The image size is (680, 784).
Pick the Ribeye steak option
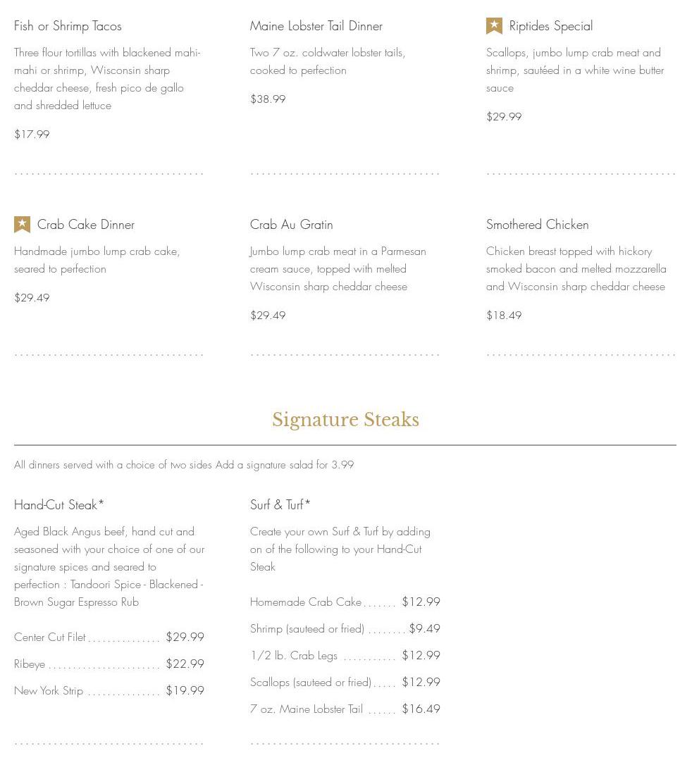coord(30,664)
